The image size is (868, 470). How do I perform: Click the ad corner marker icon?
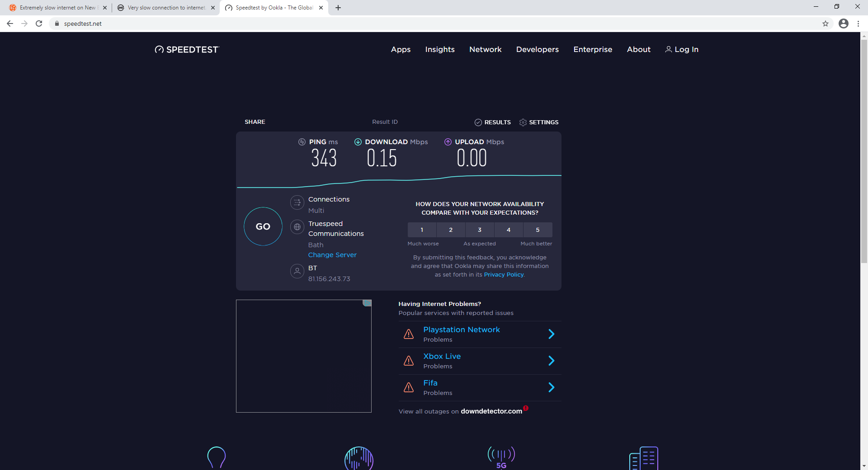pos(367,303)
